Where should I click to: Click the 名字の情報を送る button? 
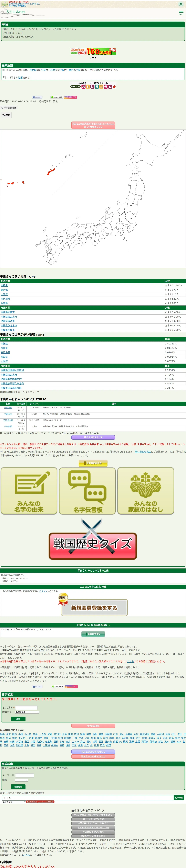pos(9,107)
